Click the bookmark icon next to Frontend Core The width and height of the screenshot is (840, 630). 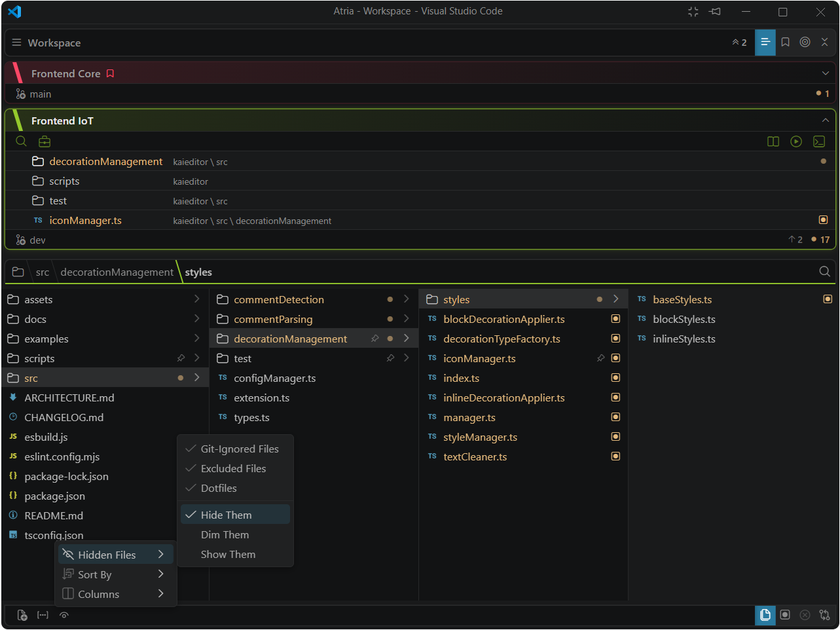pos(110,74)
